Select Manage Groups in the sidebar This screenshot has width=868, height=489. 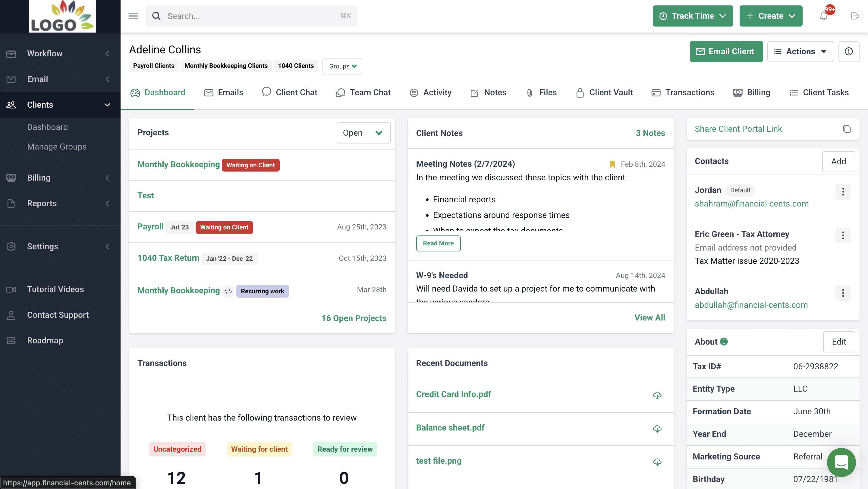57,147
